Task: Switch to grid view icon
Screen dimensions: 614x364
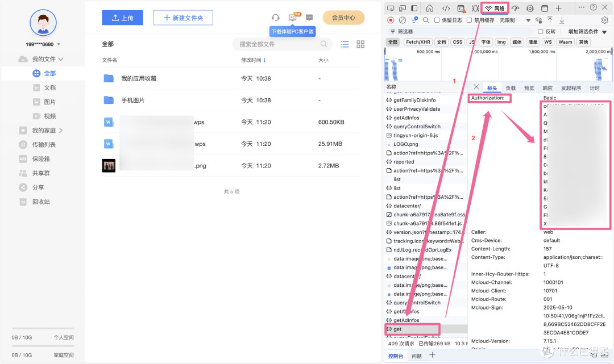Action: pyautogui.click(x=360, y=44)
